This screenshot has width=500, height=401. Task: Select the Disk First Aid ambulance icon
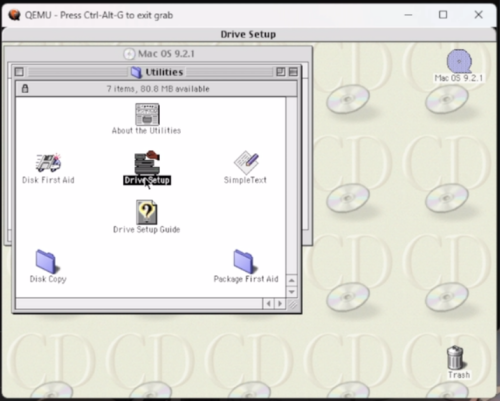(49, 163)
